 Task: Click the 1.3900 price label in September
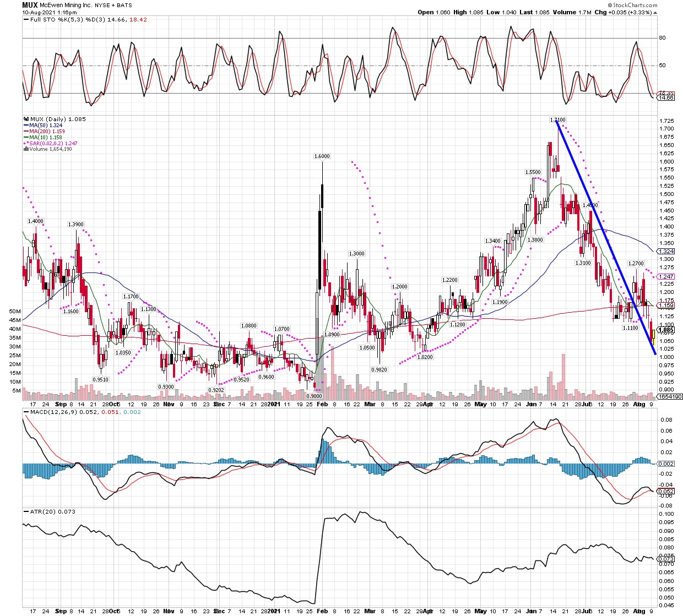75,224
